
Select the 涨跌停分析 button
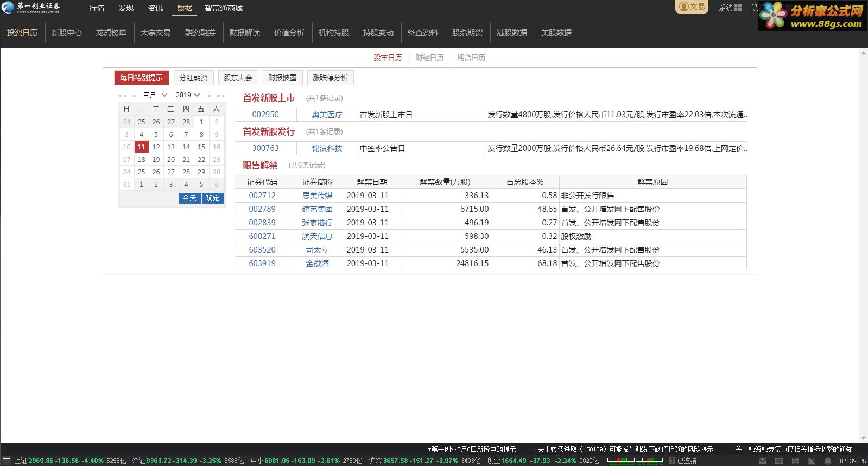click(x=331, y=78)
